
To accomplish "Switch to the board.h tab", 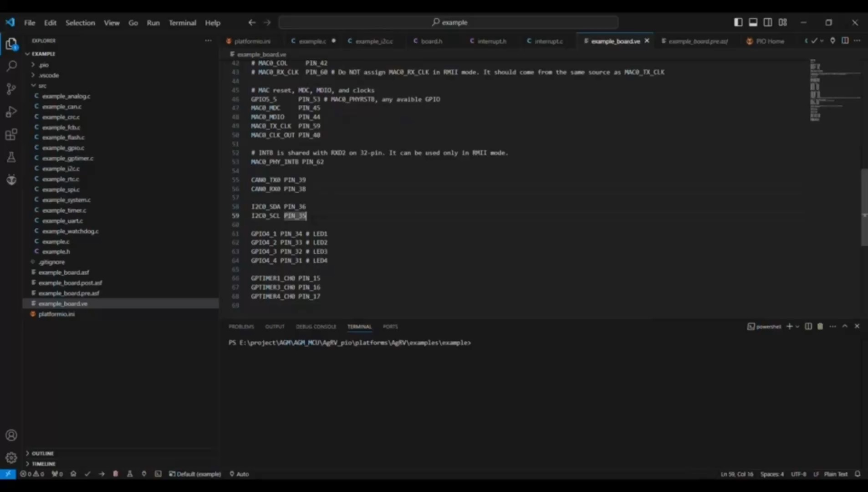I will click(x=431, y=41).
